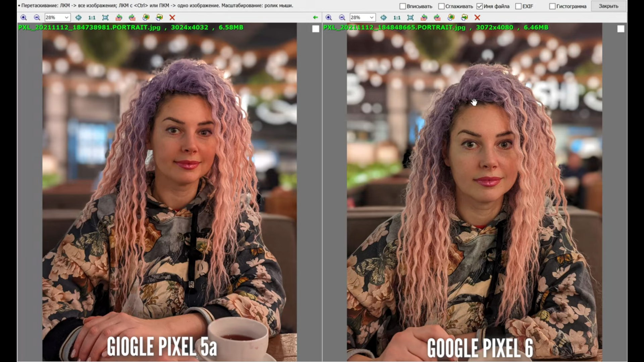Viewport: 644px width, 362px height.
Task: Zoom out on the right image panel
Action: point(342,17)
